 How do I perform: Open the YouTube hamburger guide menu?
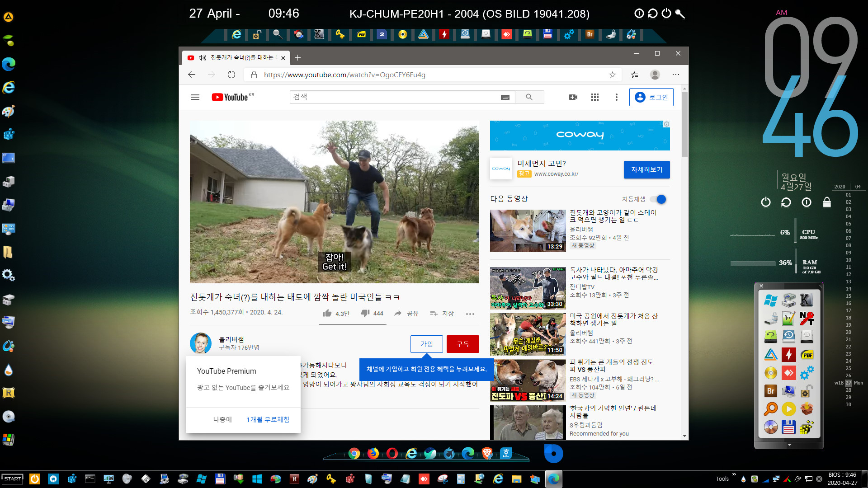[195, 97]
